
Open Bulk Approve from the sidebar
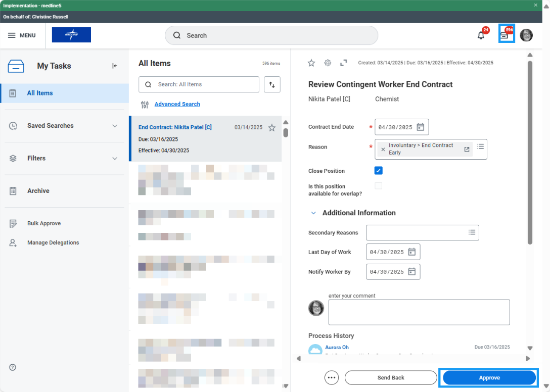click(44, 223)
